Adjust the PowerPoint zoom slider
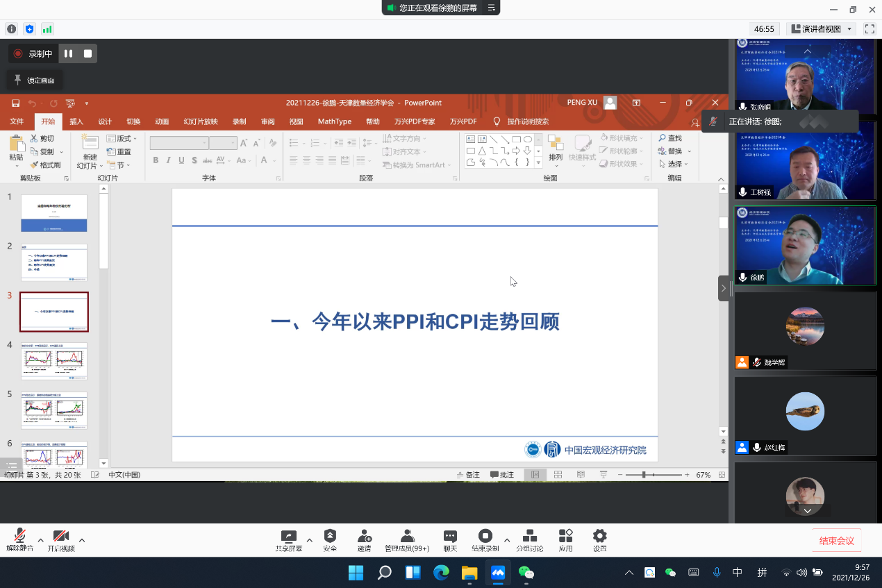 pyautogui.click(x=644, y=475)
